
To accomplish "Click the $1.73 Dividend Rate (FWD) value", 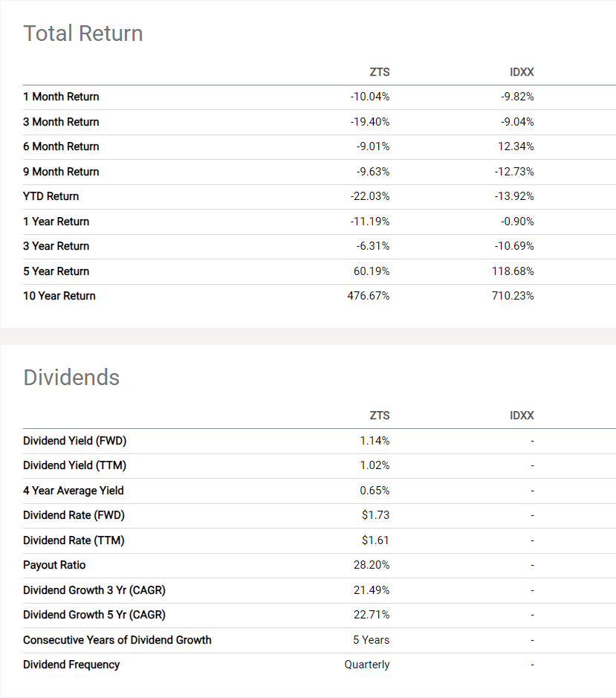I will pyautogui.click(x=376, y=515).
